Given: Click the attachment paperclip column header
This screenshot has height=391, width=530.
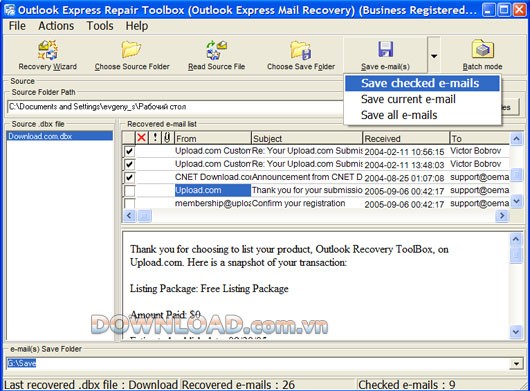Looking at the screenshot, I should (x=167, y=138).
